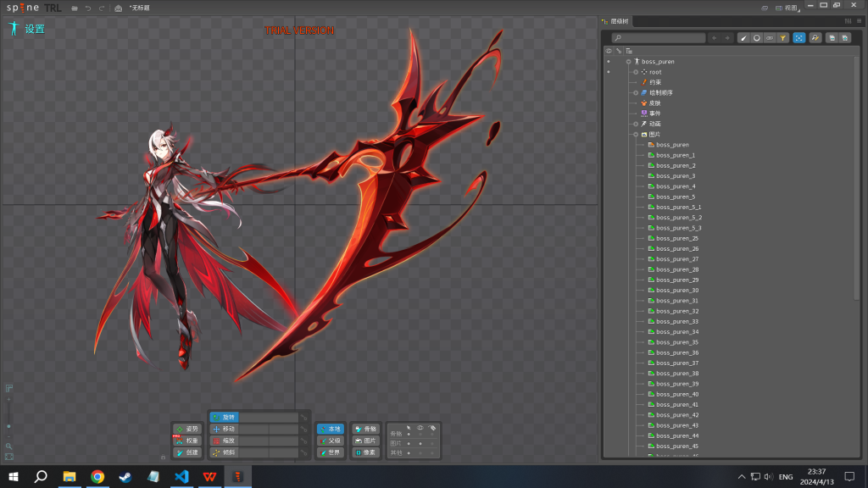Open Visual Studio Code from taskbar
Image resolution: width=868 pixels, height=488 pixels.
tap(181, 476)
